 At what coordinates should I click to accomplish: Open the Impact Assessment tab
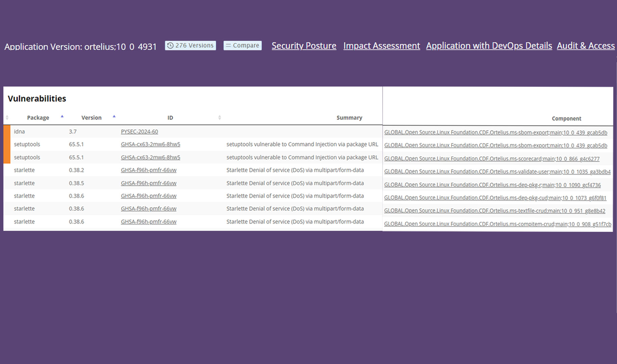click(x=381, y=46)
